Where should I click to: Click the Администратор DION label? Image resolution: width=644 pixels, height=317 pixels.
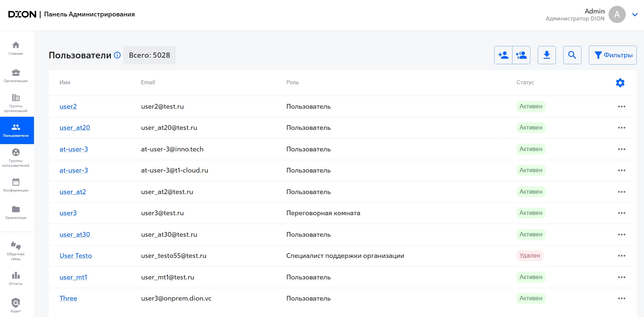[x=575, y=19]
